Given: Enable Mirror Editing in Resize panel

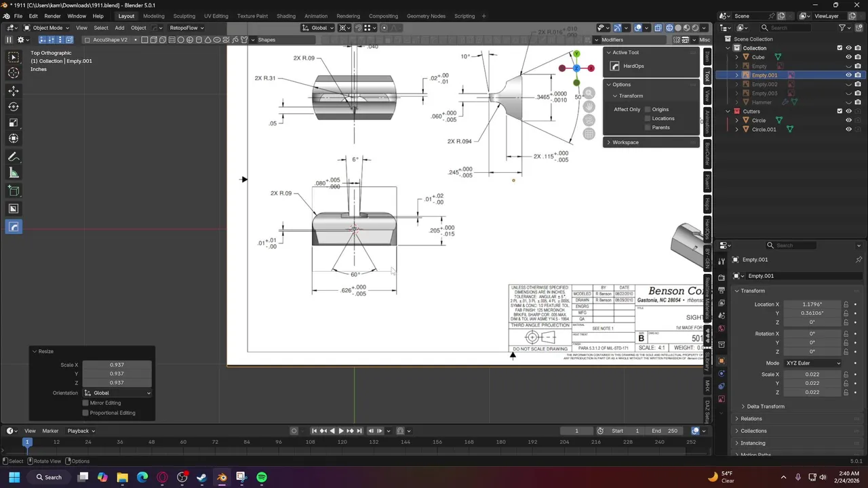Looking at the screenshot, I should [85, 403].
